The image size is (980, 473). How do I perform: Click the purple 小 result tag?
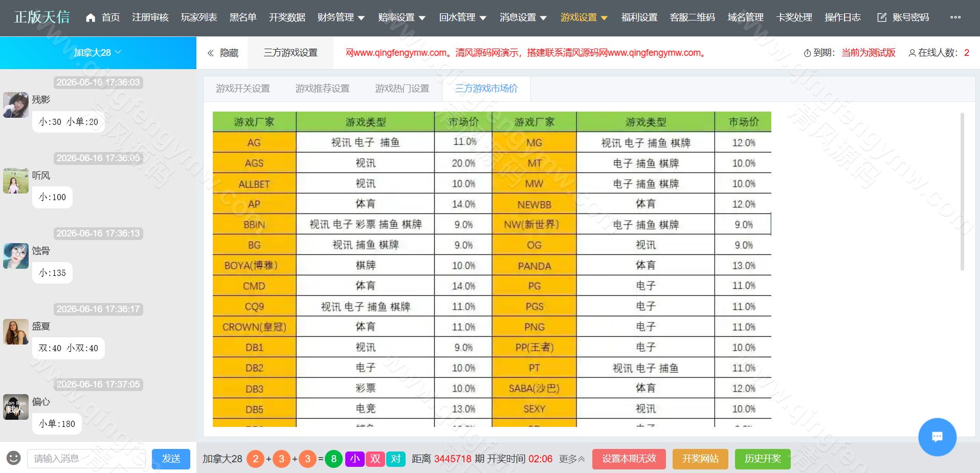tap(355, 459)
